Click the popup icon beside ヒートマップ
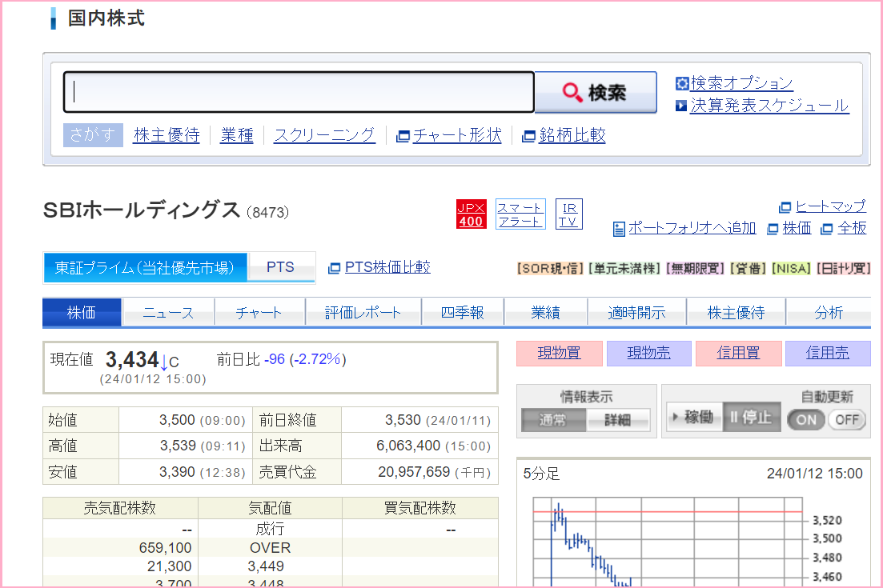 point(785,208)
